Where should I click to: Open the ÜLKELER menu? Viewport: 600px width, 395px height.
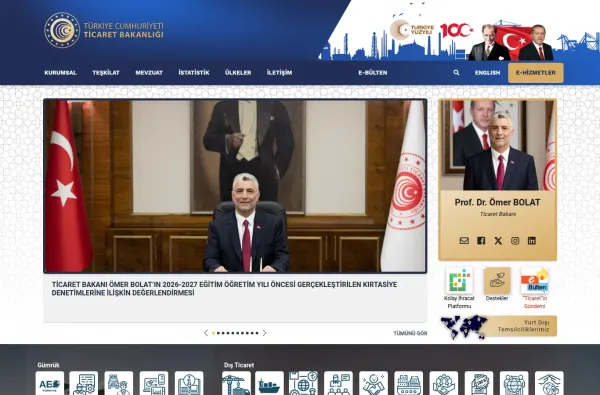(x=238, y=73)
